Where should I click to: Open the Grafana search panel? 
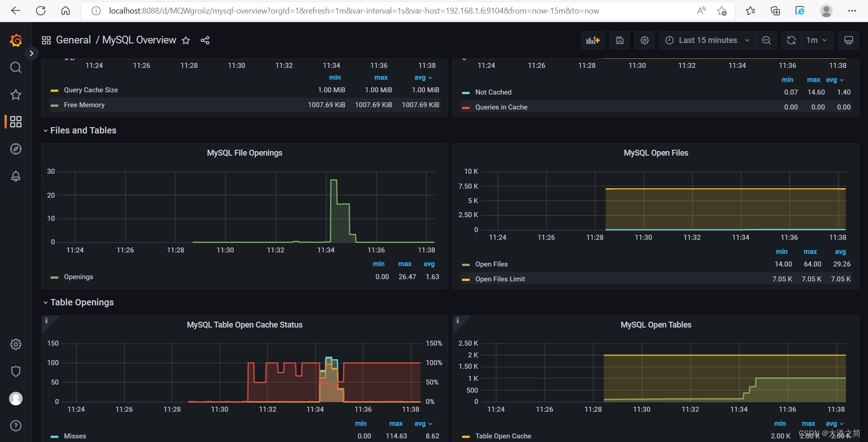[x=16, y=67]
